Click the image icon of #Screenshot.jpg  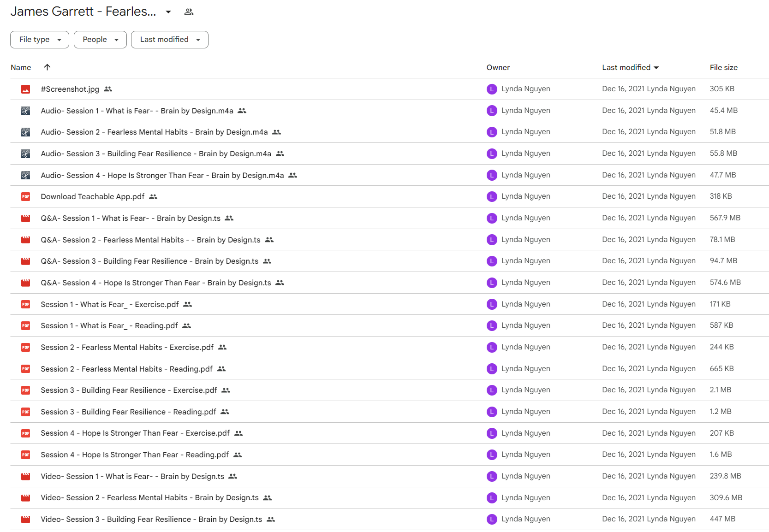point(26,89)
